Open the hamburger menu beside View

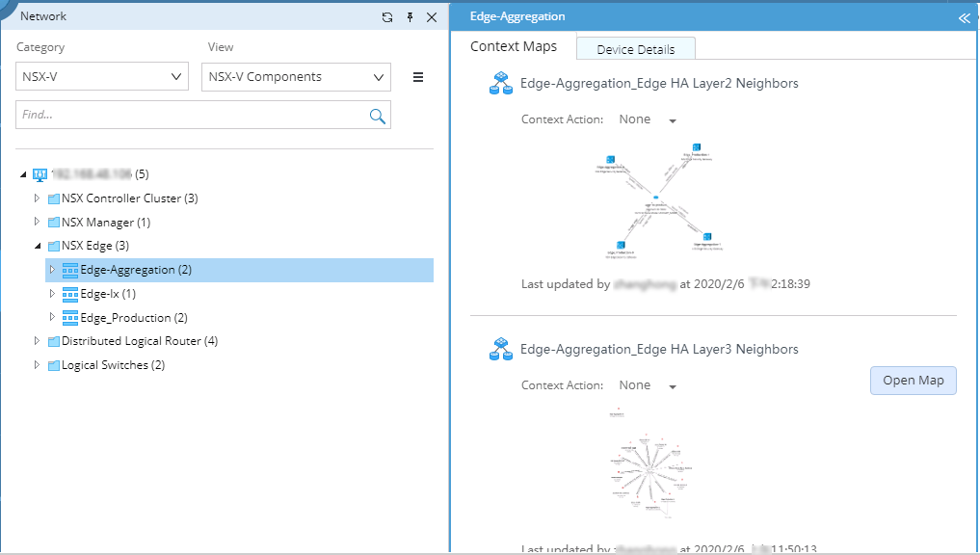tap(418, 77)
